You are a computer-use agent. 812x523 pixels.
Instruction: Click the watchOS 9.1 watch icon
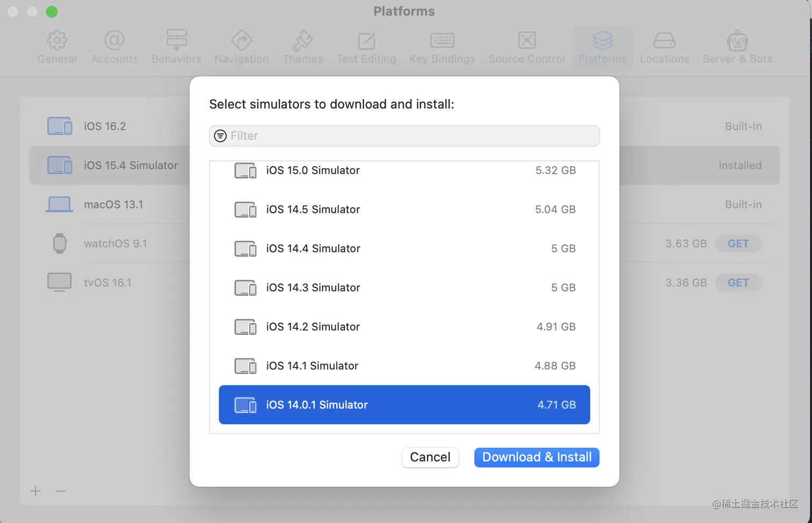pos(60,243)
